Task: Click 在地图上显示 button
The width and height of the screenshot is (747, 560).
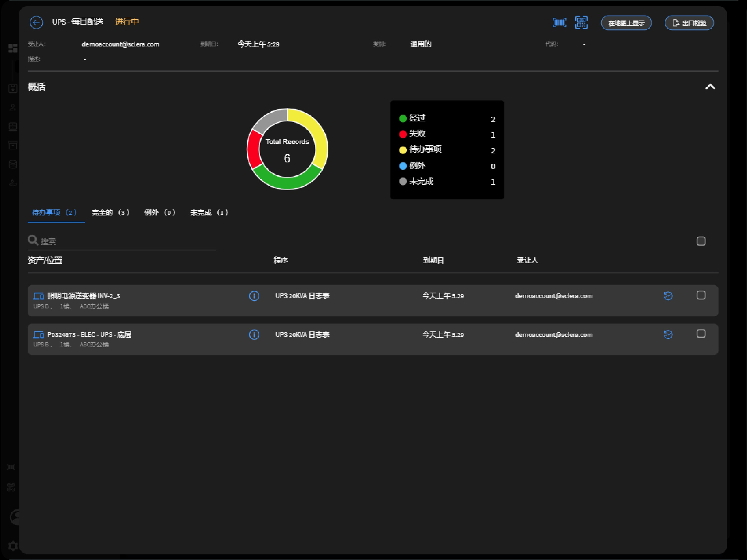Action: [x=626, y=23]
